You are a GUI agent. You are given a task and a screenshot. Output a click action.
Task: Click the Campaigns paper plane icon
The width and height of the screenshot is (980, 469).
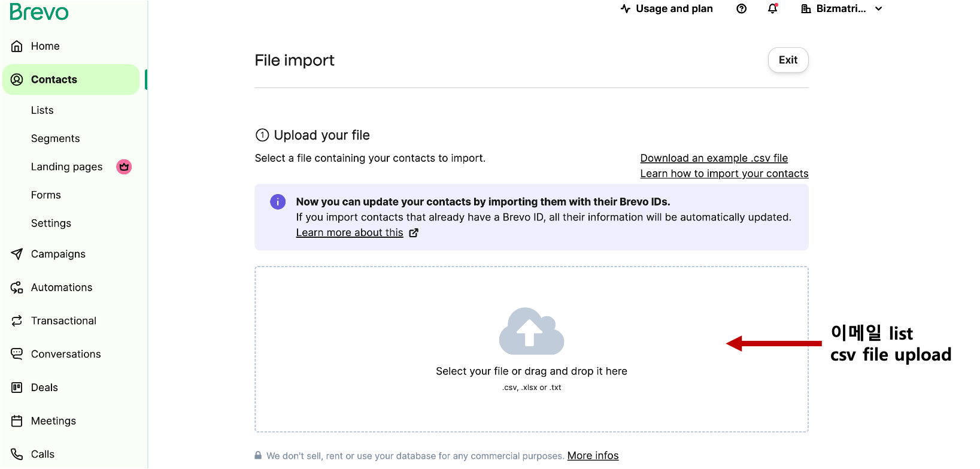tap(17, 254)
